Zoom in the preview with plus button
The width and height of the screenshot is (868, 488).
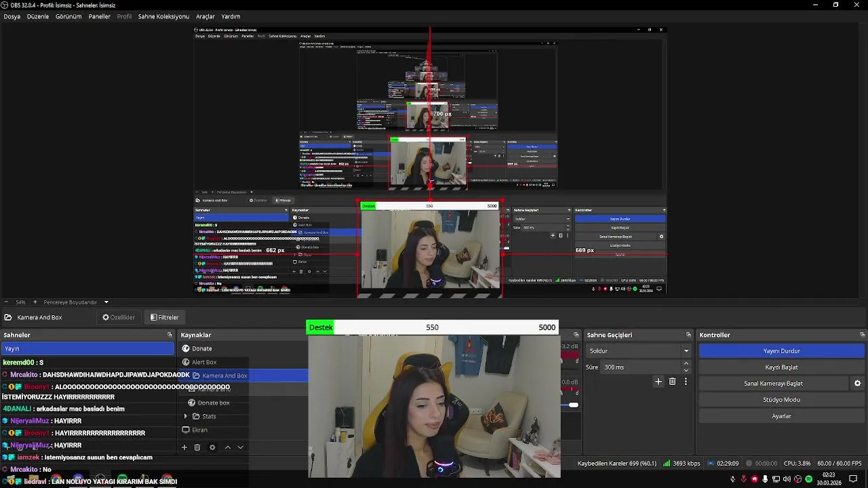pos(34,302)
